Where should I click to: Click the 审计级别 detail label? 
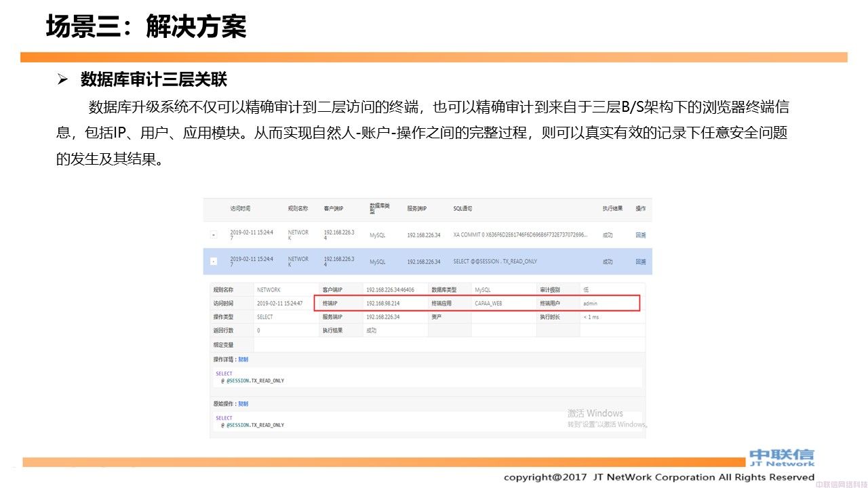(x=550, y=289)
